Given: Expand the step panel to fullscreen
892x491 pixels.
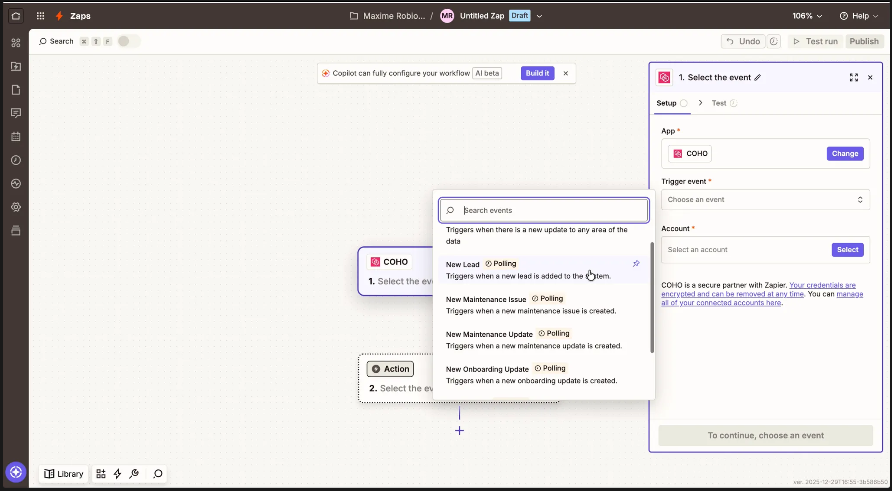Looking at the screenshot, I should click(853, 77).
